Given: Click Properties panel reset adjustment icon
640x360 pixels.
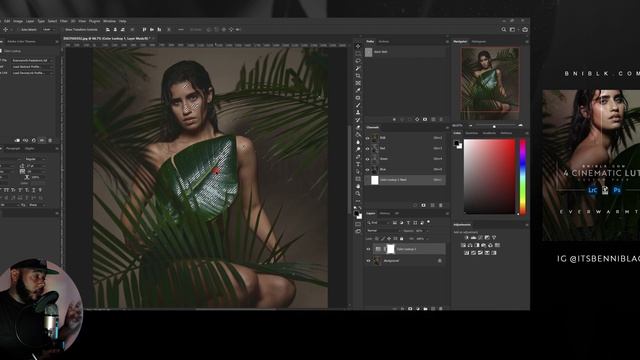Looking at the screenshot, I should point(34,140).
